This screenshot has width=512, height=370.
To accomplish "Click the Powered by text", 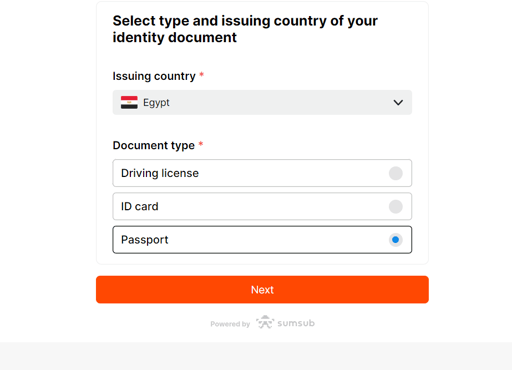I will click(230, 324).
